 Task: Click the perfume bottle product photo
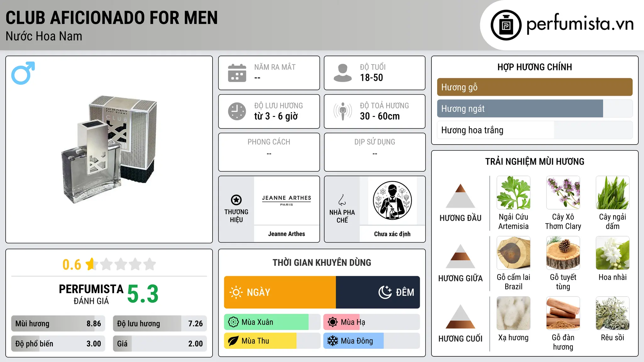tap(109, 150)
